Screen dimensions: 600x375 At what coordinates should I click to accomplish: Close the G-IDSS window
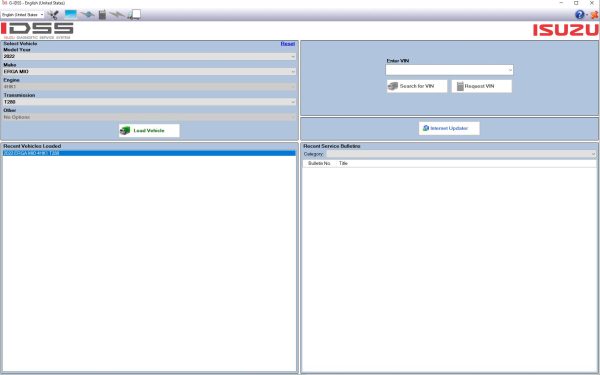tap(592, 3)
